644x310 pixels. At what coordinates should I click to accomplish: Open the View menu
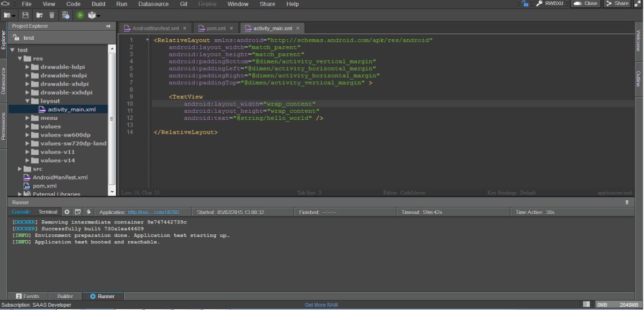coord(49,4)
